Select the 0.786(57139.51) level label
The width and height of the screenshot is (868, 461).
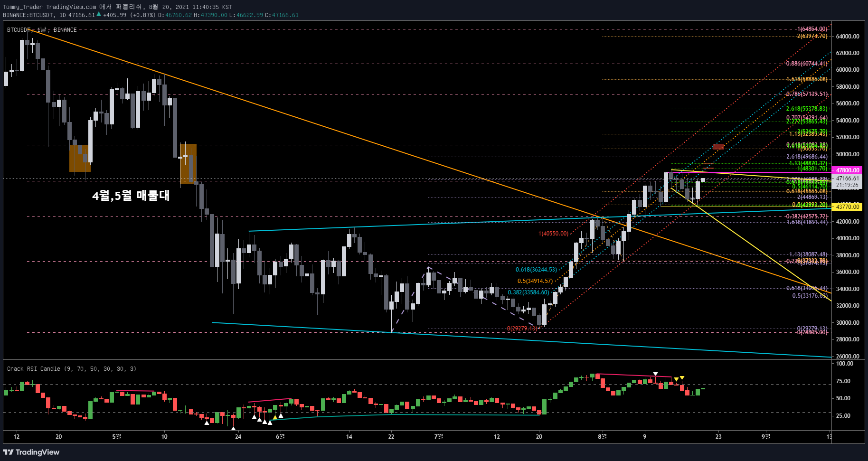806,94
